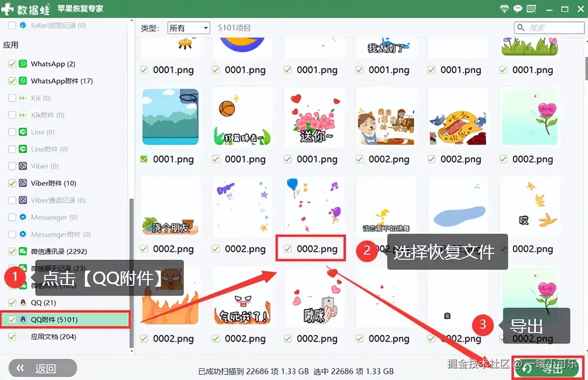
Task: Open the 类型 dropdown showing 所有
Action: pos(189,28)
